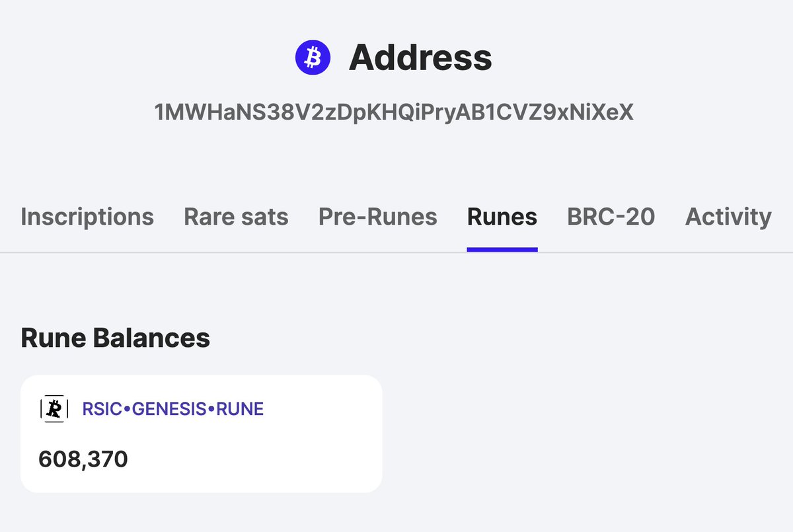Image resolution: width=793 pixels, height=532 pixels.
Task: Click the 1MWHaNS38V2z... address string
Action: [394, 112]
